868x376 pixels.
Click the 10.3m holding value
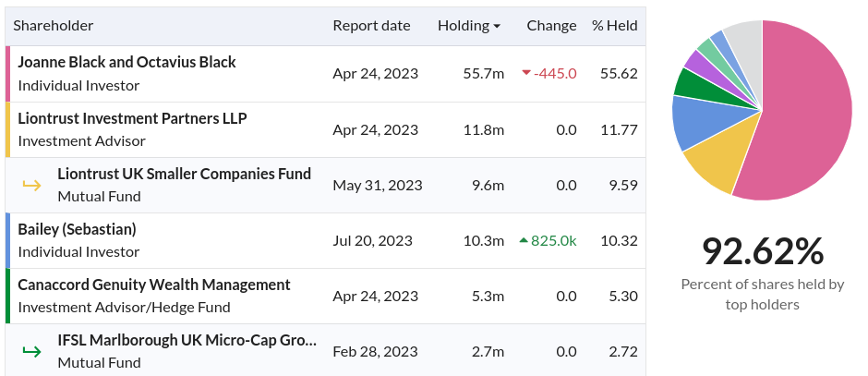point(484,240)
